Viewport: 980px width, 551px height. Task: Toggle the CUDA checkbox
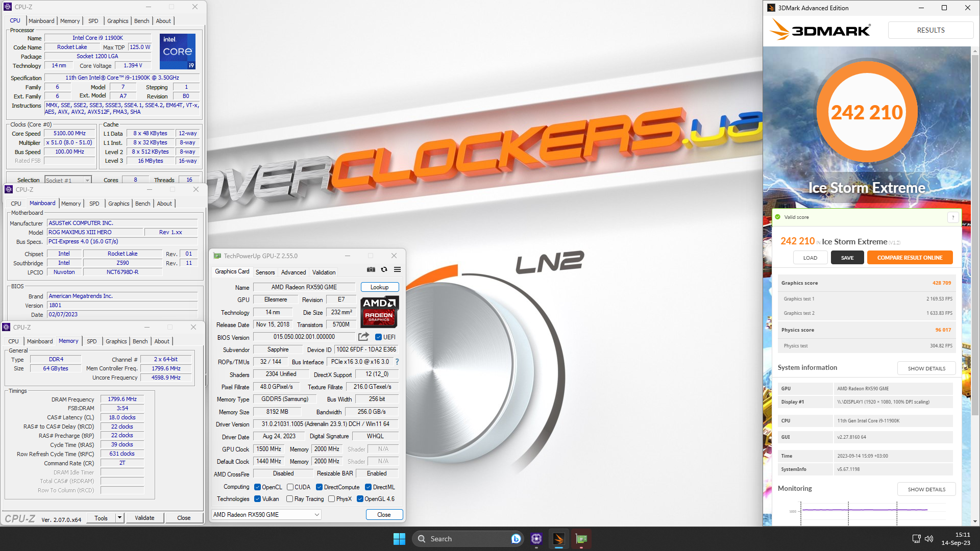pyautogui.click(x=290, y=487)
